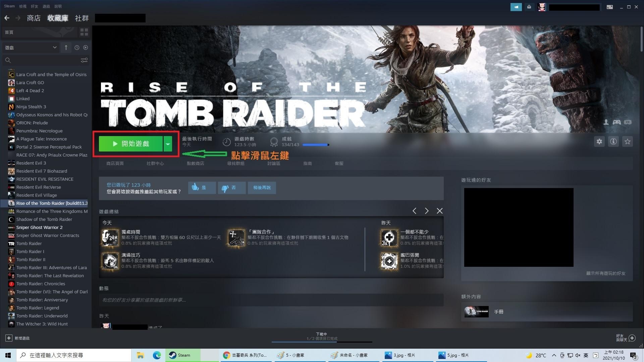Open the 社群 tab
The width and height of the screenshot is (644, 362).
pos(82,18)
